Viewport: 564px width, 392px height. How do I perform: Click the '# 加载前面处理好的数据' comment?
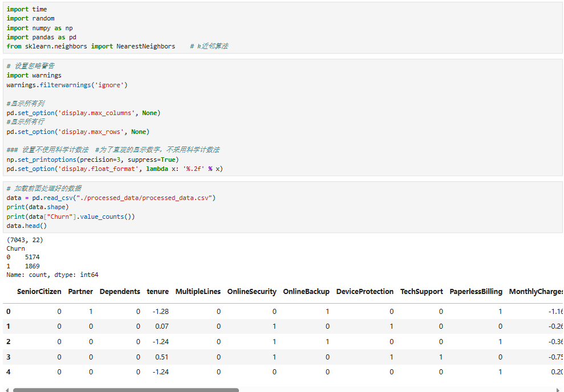tap(44, 189)
